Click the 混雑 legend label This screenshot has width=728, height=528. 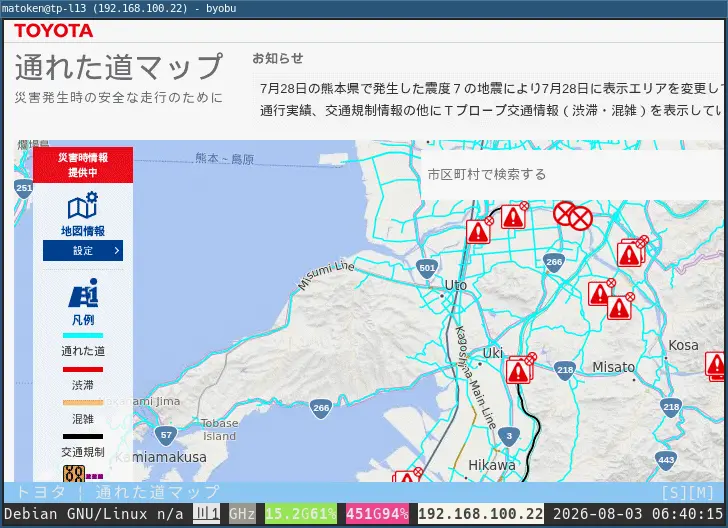[83, 419]
